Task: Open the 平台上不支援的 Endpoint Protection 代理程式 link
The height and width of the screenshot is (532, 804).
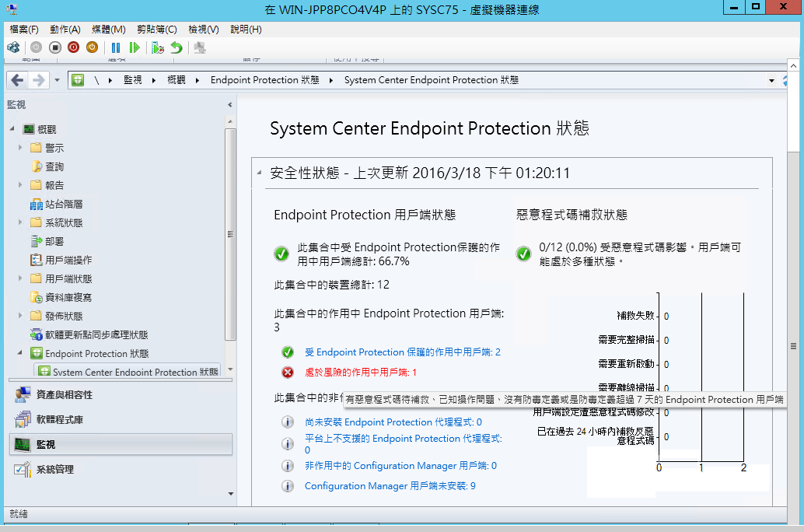Action: pos(404,444)
